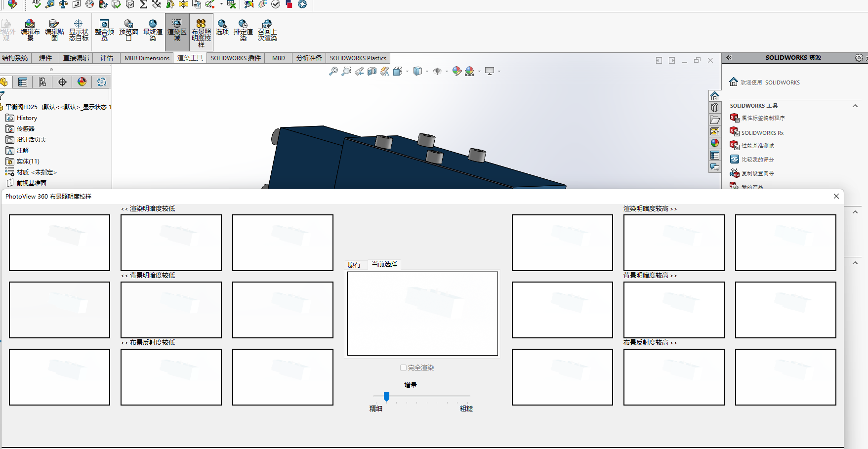Viewport: 868px width, 449px height.
Task: Close the PhotoView 360 布景照明度校样 dialog
Action: [836, 196]
